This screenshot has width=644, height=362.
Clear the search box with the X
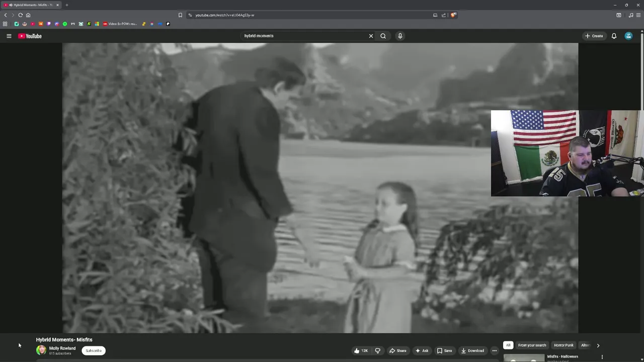pos(371,36)
